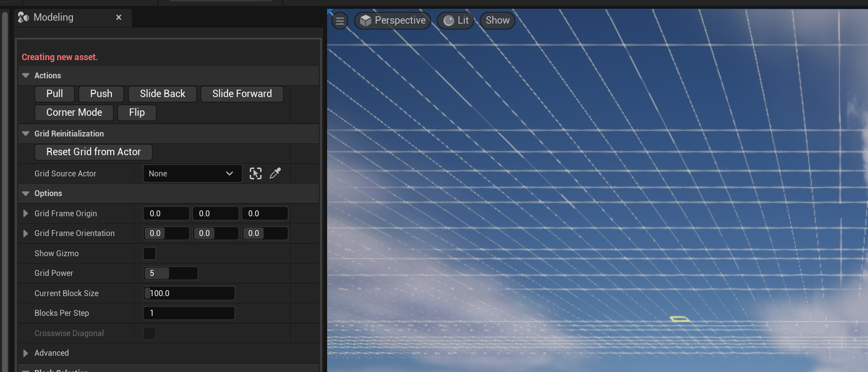Enable Corner Mode
This screenshot has height=372, width=868.
74,112
